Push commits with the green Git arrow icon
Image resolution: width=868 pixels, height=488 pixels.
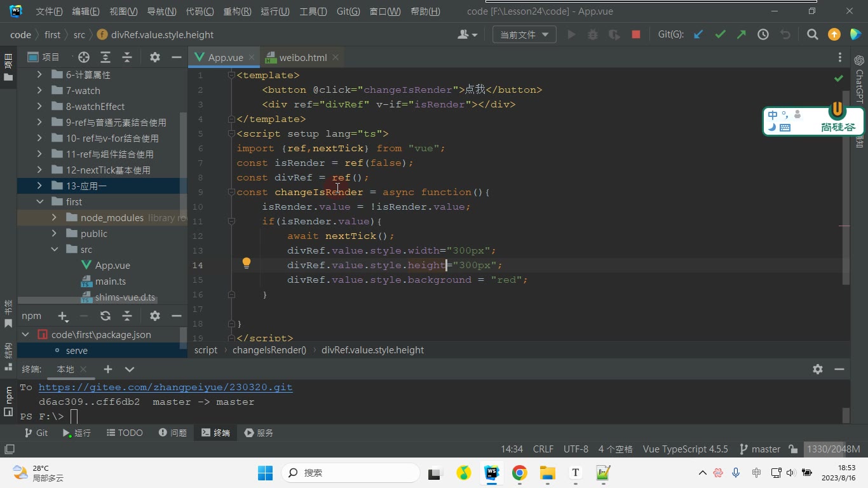742,35
